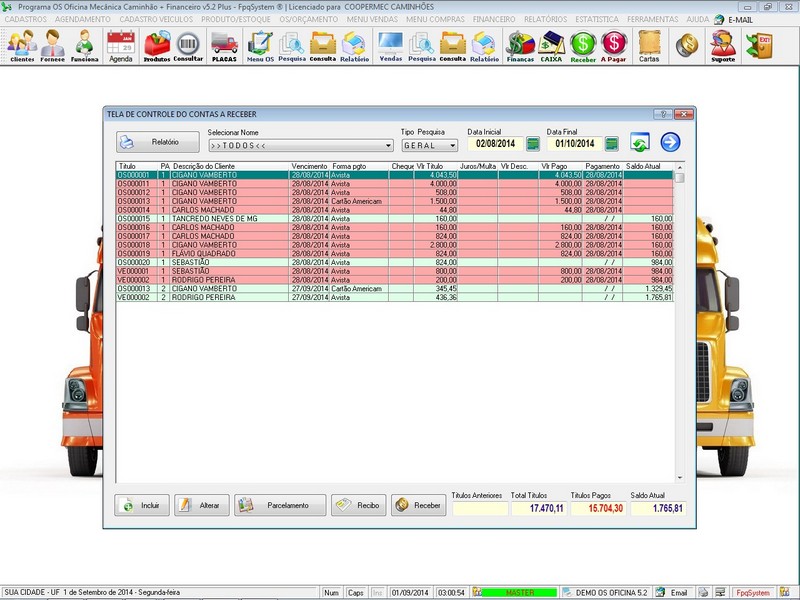The height and width of the screenshot is (600, 800).
Task: Select the TANCREDO NEVES DE MG row
Action: point(394,218)
